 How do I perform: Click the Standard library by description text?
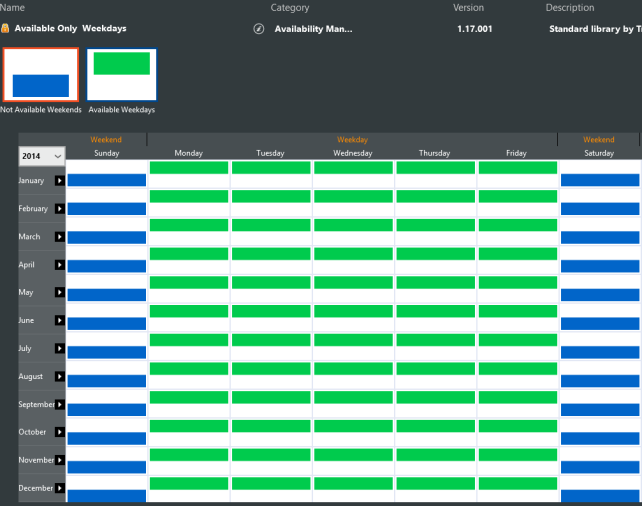click(x=595, y=29)
